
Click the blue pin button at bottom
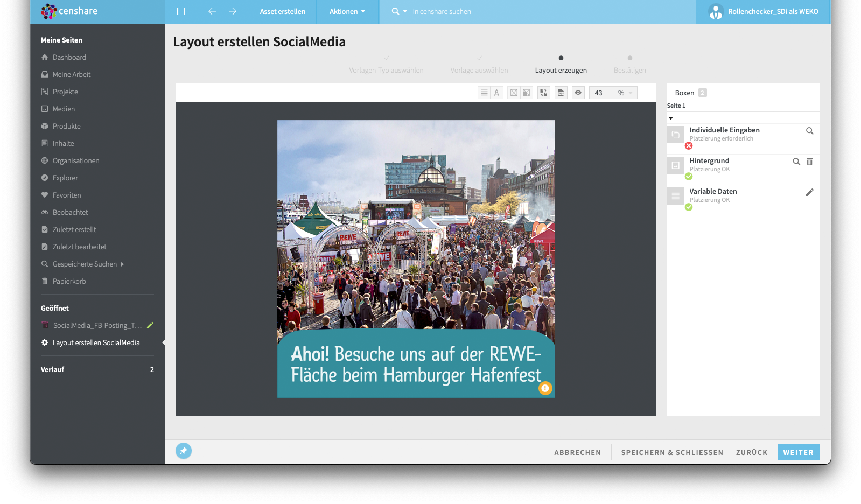pyautogui.click(x=184, y=451)
